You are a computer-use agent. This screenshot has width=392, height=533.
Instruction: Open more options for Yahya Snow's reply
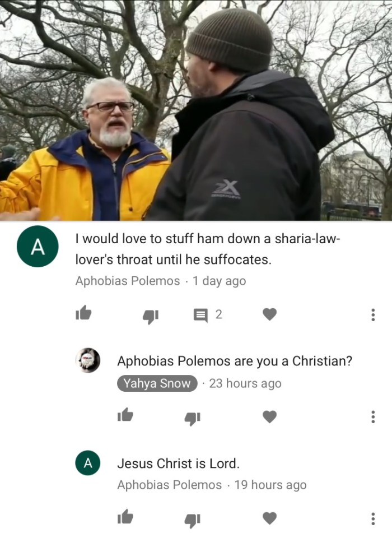tap(373, 416)
